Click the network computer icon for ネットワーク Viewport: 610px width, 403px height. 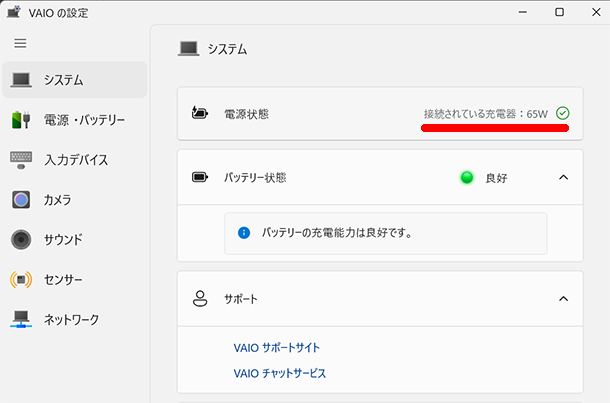(x=21, y=319)
